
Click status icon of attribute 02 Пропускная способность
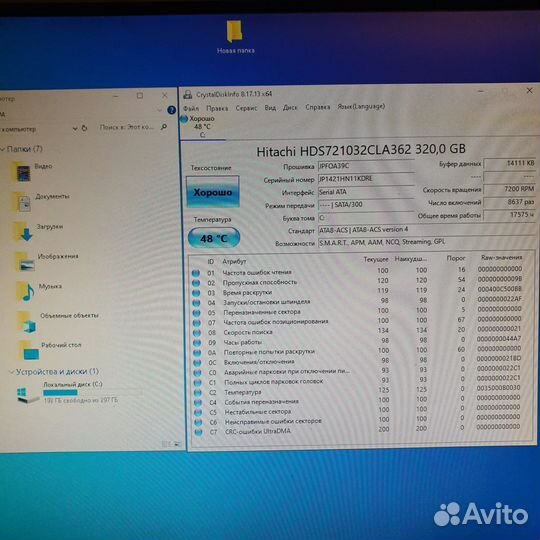click(x=196, y=283)
